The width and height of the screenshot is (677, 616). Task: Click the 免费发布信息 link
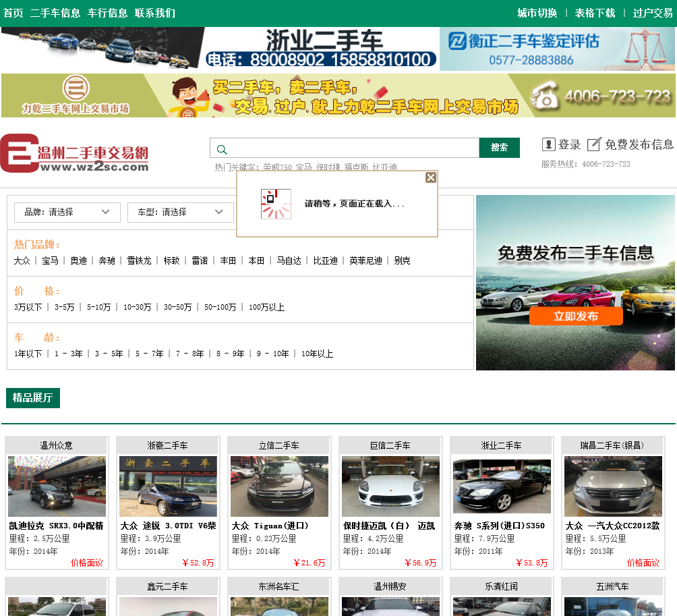[x=639, y=144]
